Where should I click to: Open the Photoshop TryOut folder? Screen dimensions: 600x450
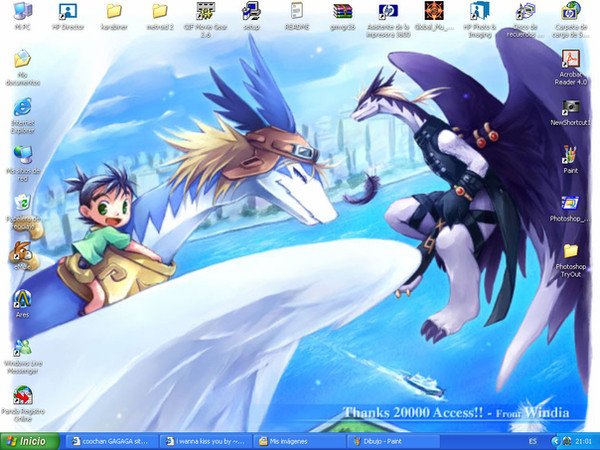click(x=571, y=251)
